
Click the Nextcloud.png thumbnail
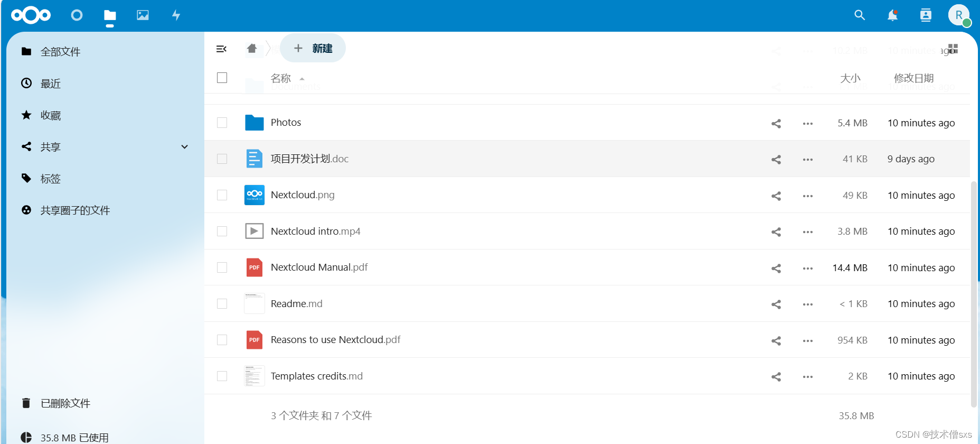pos(255,195)
